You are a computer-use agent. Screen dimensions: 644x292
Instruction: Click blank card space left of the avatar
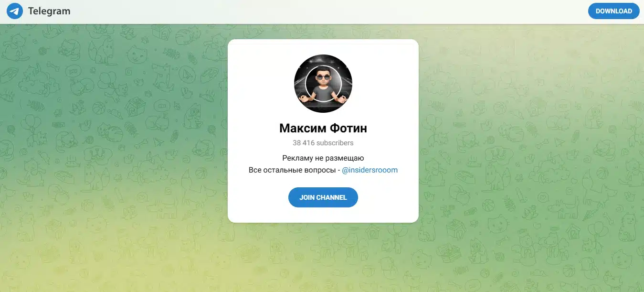coord(261,84)
